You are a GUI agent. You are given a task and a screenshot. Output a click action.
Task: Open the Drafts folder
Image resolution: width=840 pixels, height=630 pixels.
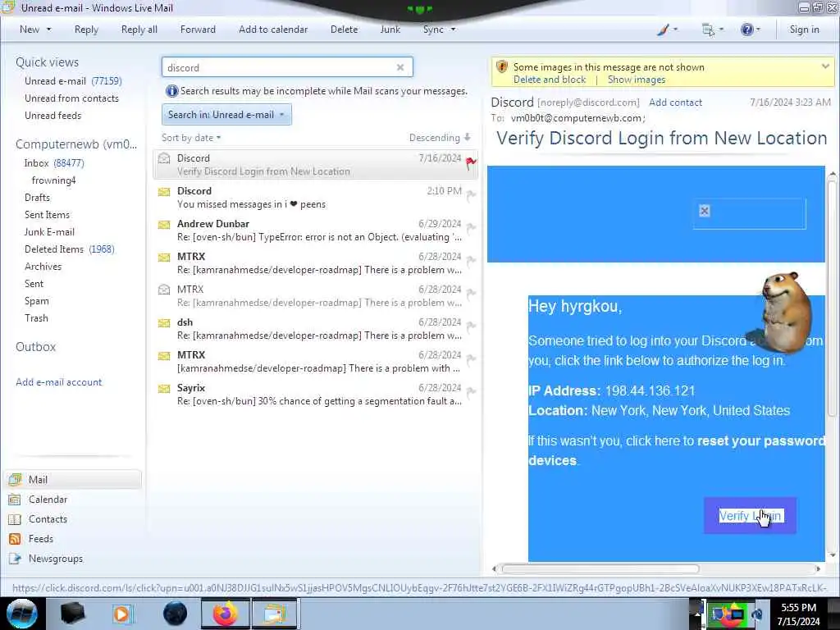(x=37, y=198)
